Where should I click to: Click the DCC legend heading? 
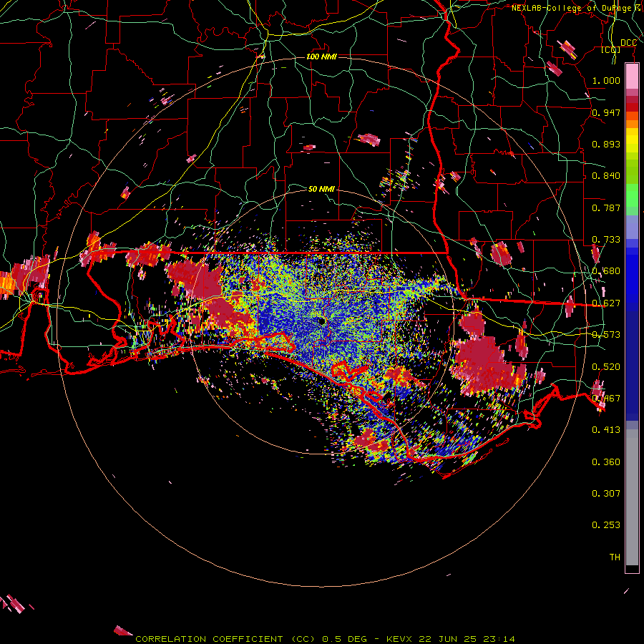point(628,43)
